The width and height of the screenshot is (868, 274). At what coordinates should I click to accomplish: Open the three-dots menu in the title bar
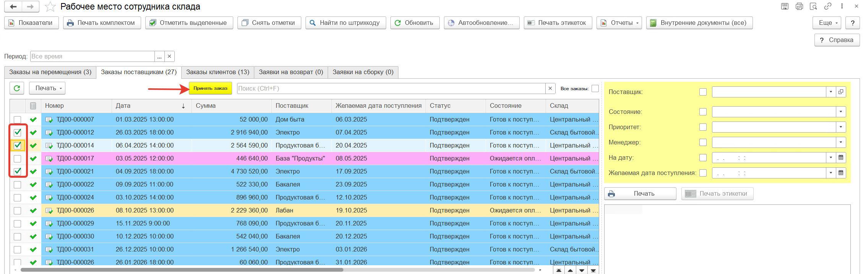tap(842, 6)
